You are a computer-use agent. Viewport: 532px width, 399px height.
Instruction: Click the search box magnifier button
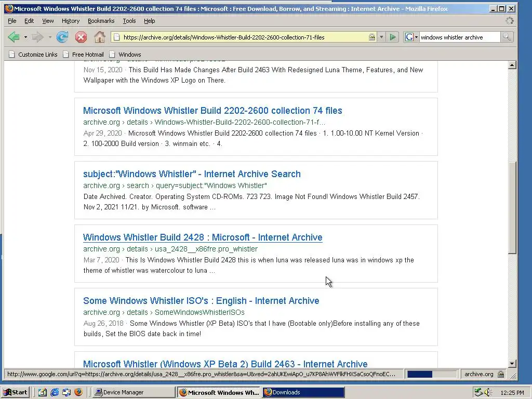507,37
